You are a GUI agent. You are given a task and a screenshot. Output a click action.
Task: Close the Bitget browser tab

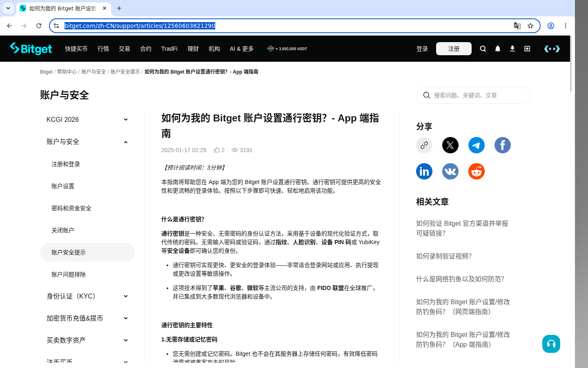point(105,8)
